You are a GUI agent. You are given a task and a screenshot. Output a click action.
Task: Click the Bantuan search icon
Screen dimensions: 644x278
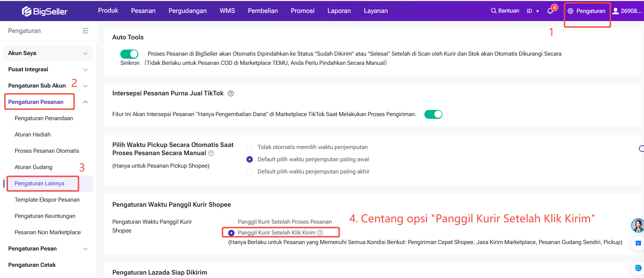click(x=494, y=11)
